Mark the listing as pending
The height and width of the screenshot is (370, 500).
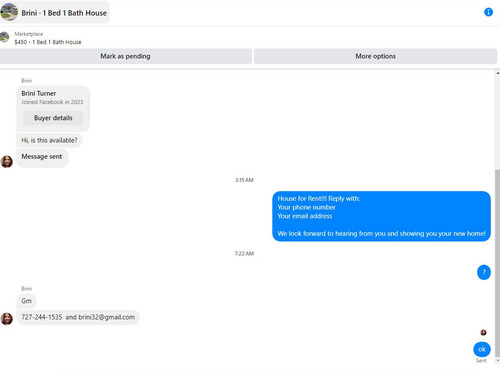pyautogui.click(x=125, y=56)
